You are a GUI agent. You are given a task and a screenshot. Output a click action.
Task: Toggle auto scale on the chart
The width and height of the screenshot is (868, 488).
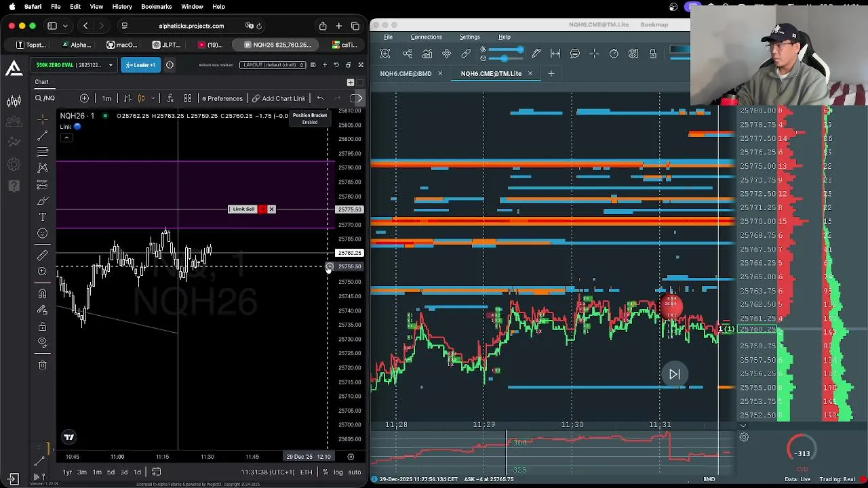355,472
